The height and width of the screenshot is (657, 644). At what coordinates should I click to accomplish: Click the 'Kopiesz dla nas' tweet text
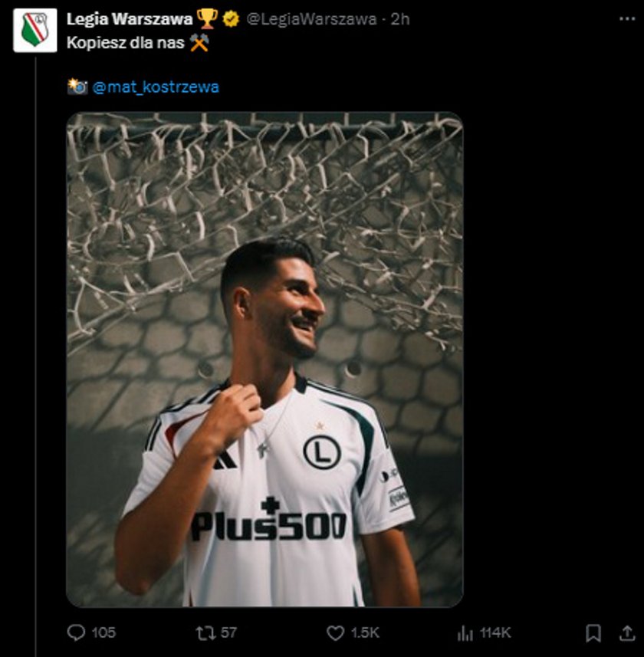pos(125,43)
